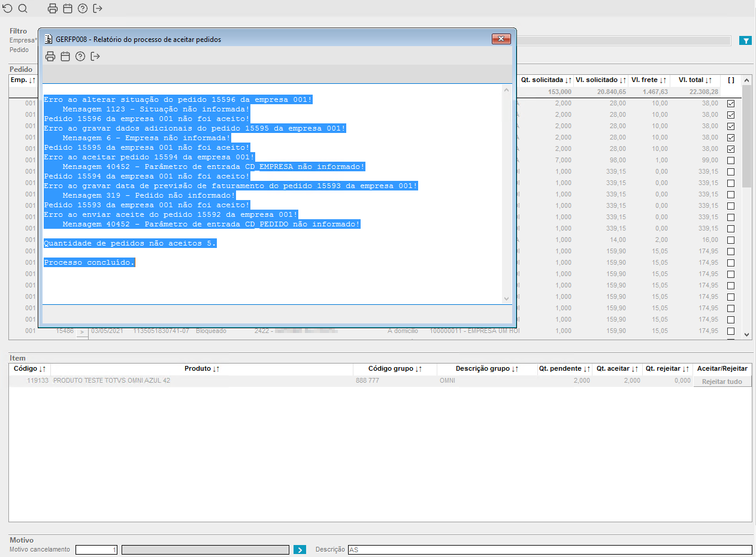Sort by Código grupo column header
Screen dimensions: 756x557
pyautogui.click(x=395, y=369)
